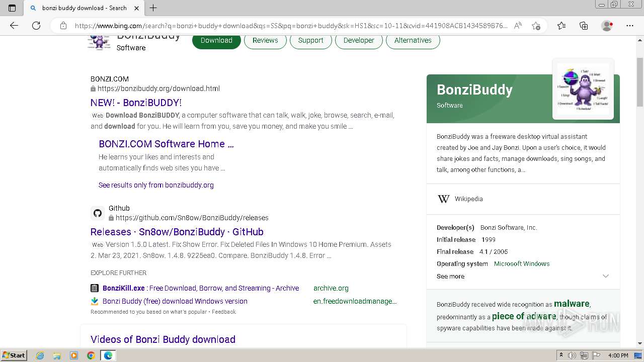Click Videos of Bonzi Buddy download heading

[163, 339]
